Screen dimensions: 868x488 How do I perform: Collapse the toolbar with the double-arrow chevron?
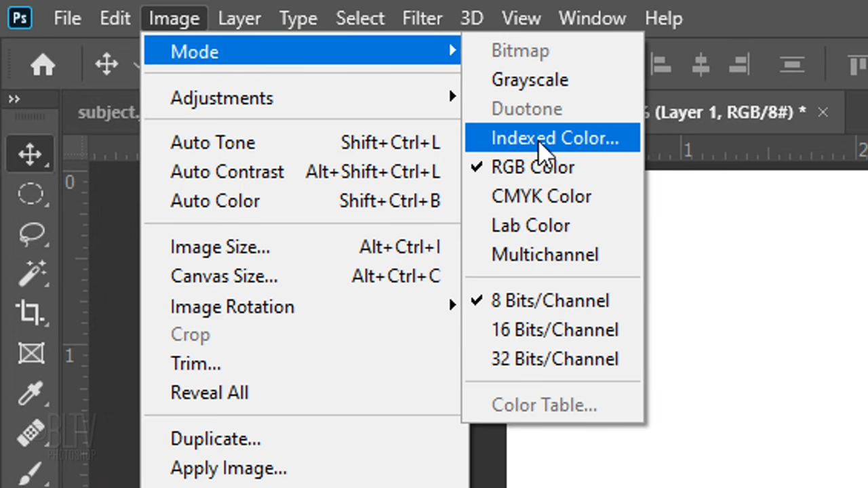14,98
